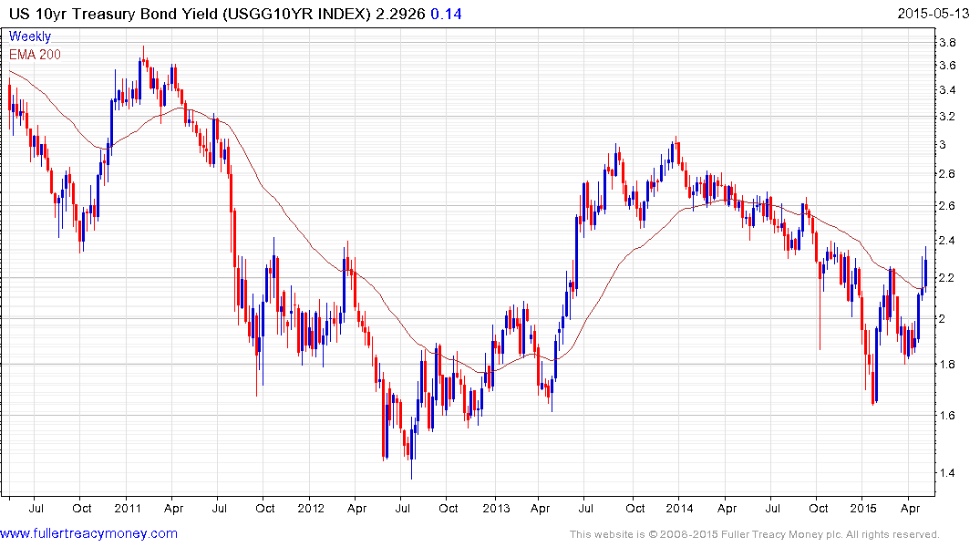Viewport: 980px width, 547px height.
Task: Select the 2012 x-axis year marker
Action: (311, 508)
